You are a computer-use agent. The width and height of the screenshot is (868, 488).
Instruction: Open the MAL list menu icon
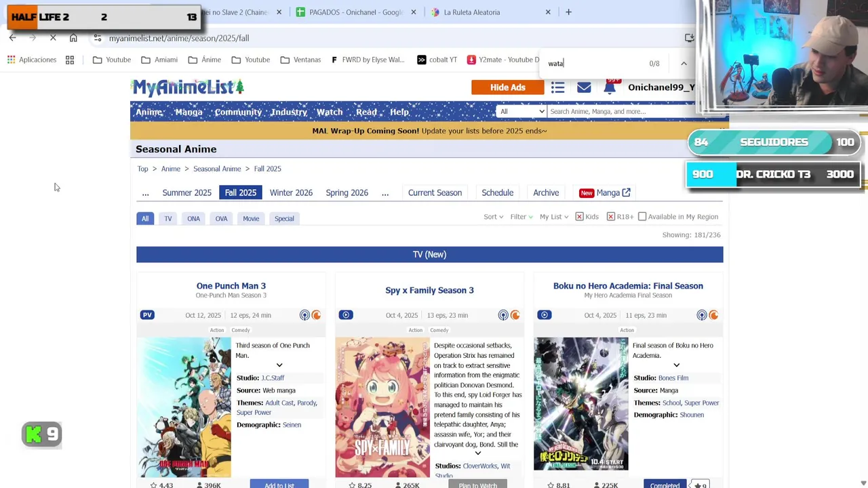557,87
